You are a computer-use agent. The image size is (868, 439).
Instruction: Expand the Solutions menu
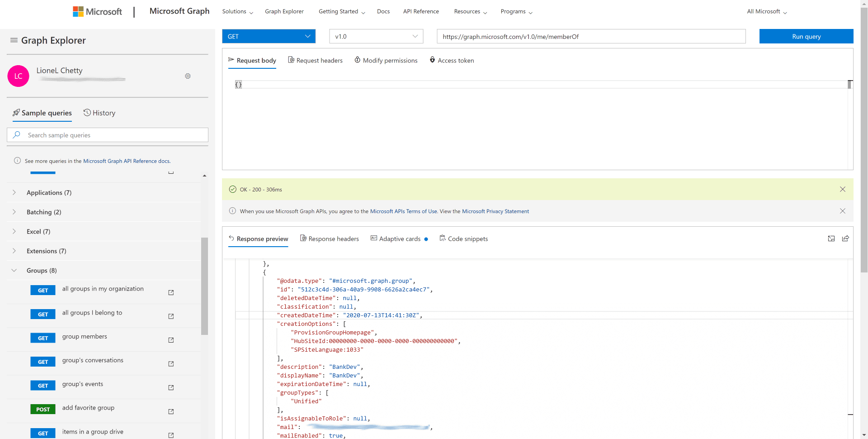[x=237, y=11]
